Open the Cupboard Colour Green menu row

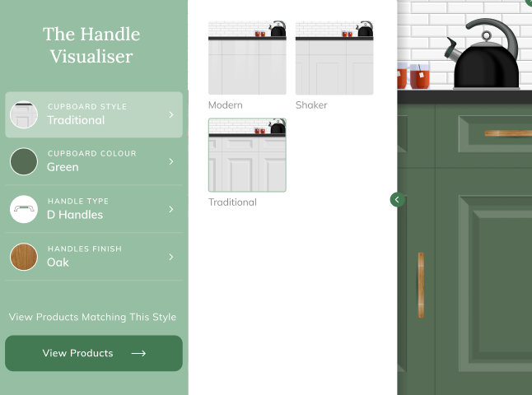(94, 161)
